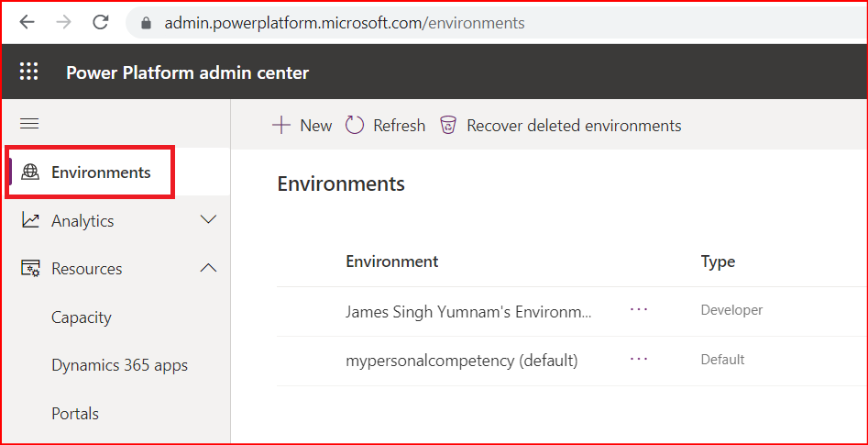This screenshot has width=868, height=445.
Task: Collapse the navigation hamburger menu
Action: point(29,124)
